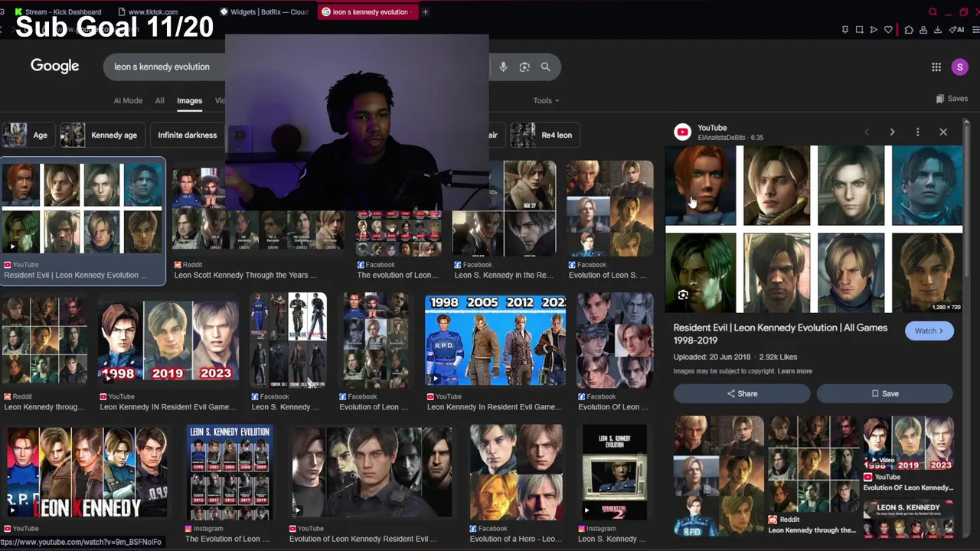
Task: Open a new browser tab with plus
Action: tap(425, 11)
